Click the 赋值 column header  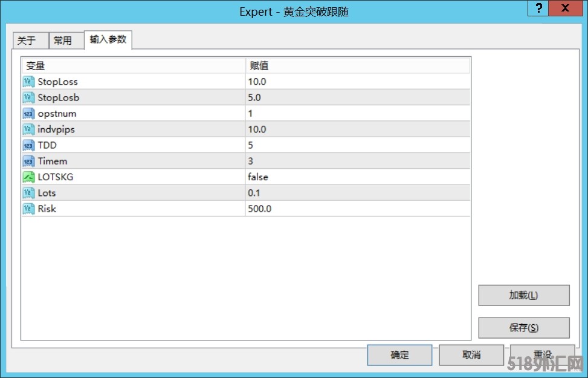[x=358, y=66]
